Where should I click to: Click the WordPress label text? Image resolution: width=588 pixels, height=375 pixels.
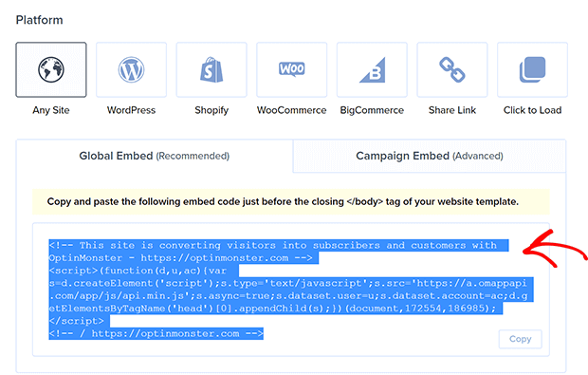pyautogui.click(x=131, y=110)
